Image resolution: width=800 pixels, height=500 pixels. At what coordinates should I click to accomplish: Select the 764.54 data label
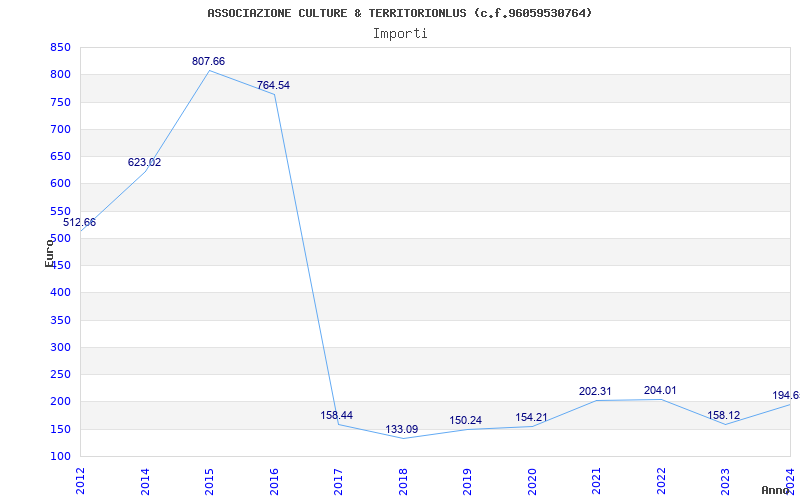(x=273, y=85)
